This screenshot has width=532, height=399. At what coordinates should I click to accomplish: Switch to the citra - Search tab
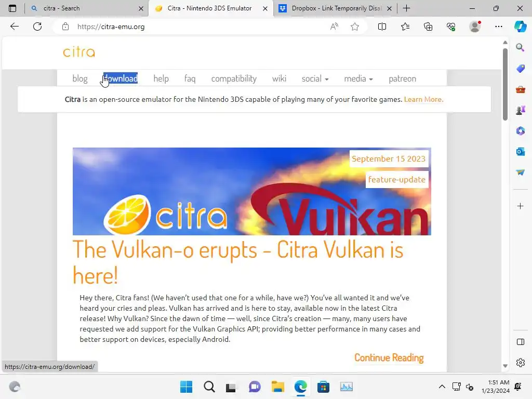(87, 8)
